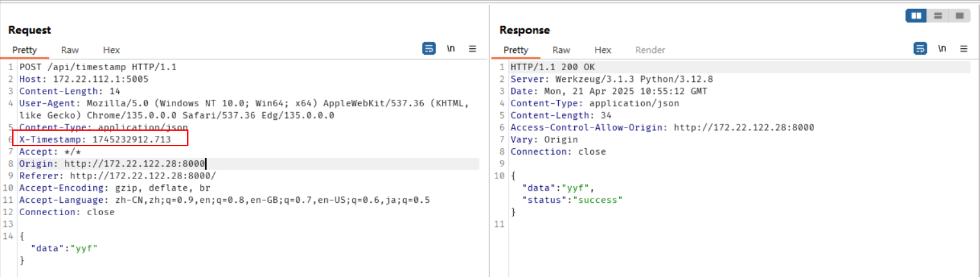This screenshot has height=277, width=980.
Task: Toggle word wrap icon in Response panel
Action: [921, 48]
